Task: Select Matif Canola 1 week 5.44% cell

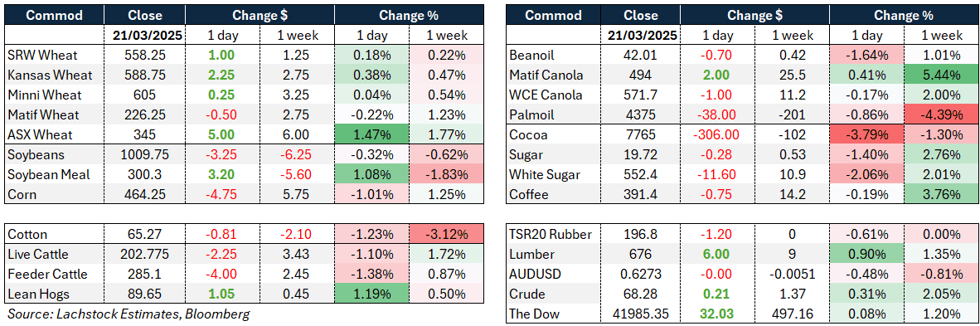Action: coord(942,75)
